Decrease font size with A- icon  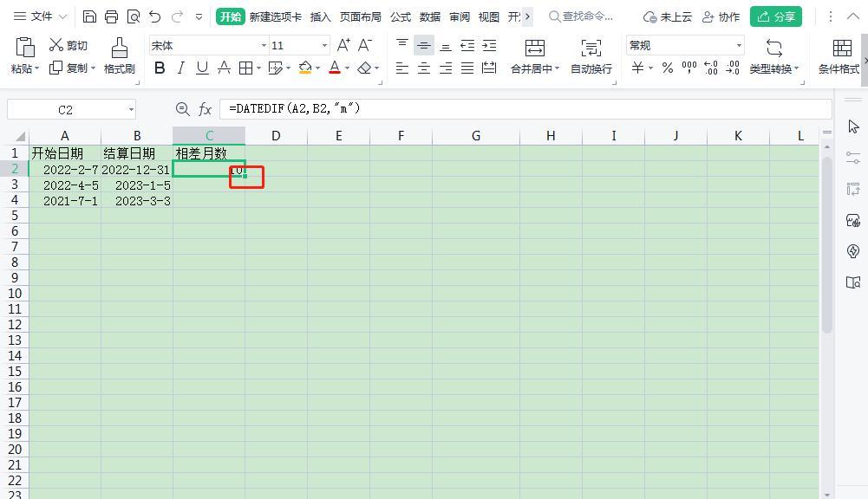click(x=365, y=45)
